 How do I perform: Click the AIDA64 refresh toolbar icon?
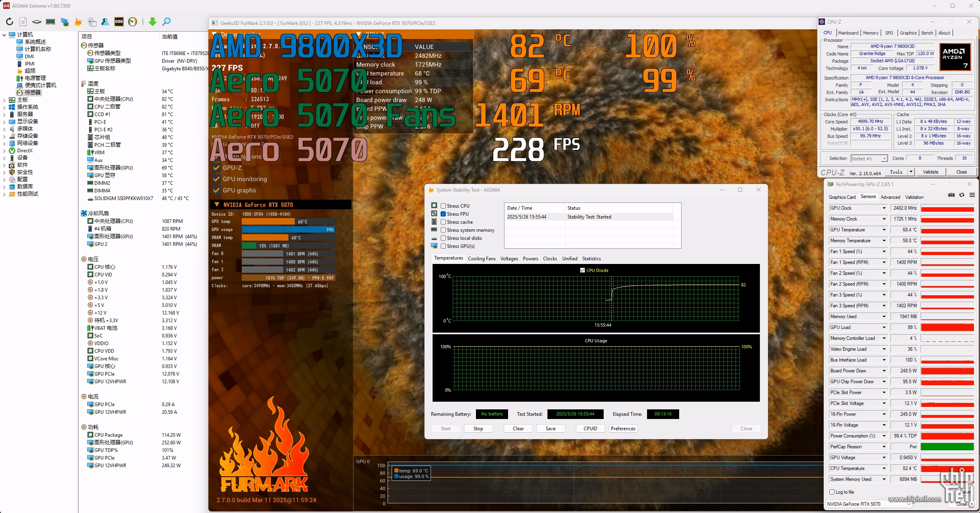[10, 22]
